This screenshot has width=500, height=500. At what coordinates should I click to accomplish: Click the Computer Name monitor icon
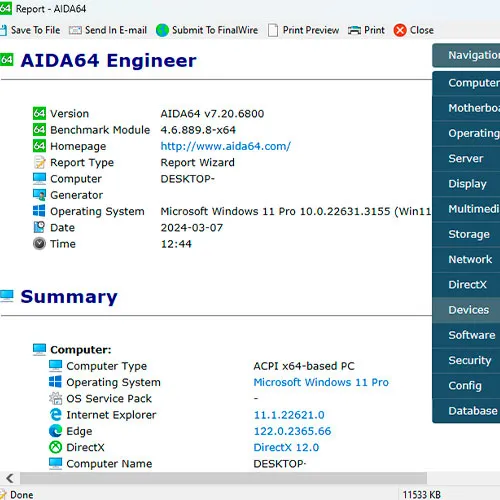click(55, 463)
